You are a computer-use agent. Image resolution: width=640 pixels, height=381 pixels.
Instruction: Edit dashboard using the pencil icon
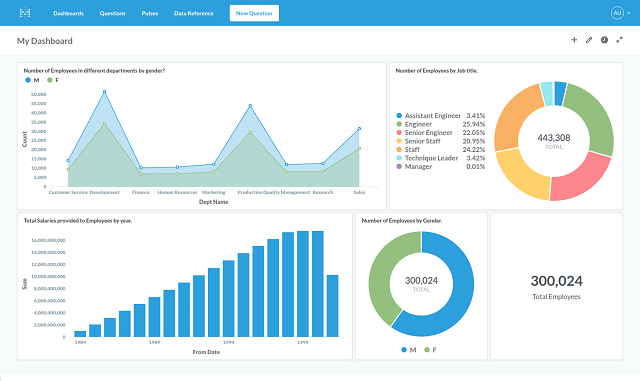tap(589, 40)
